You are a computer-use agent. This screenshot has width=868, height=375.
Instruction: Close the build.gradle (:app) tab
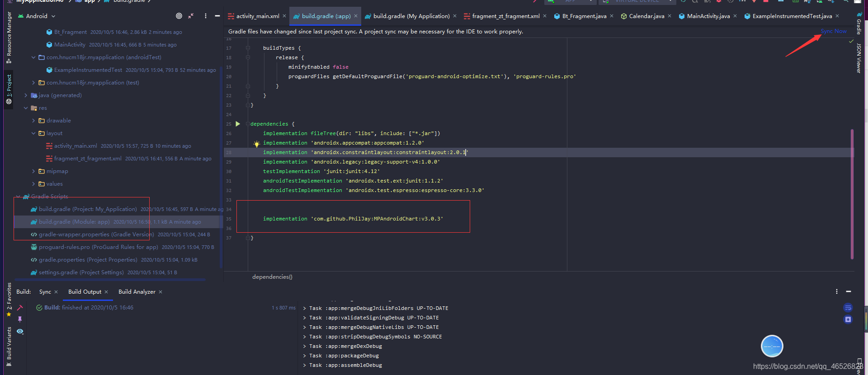click(x=356, y=16)
